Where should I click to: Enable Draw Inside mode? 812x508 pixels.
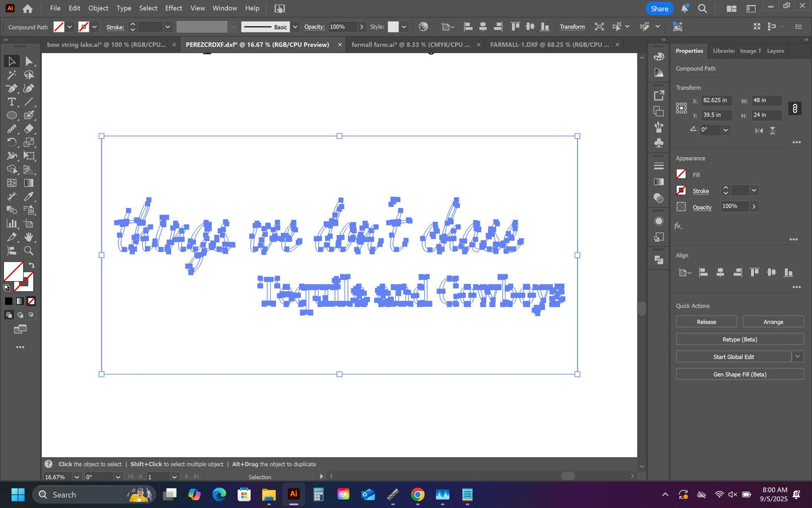(30, 315)
